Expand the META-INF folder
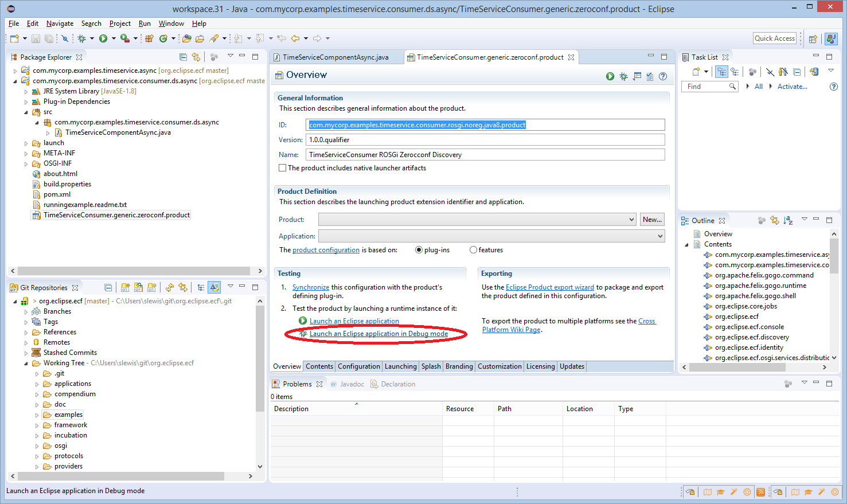847x504 pixels. click(x=26, y=153)
